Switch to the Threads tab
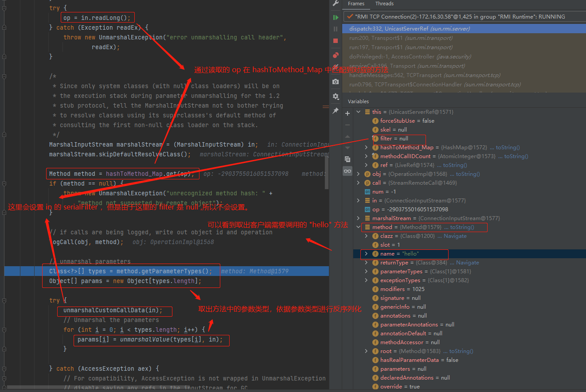586x392 pixels. pyautogui.click(x=384, y=4)
